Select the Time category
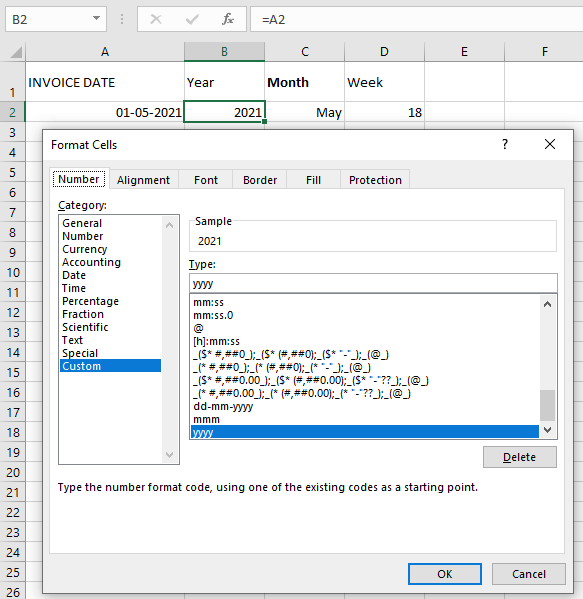583x599 pixels. pos(110,288)
